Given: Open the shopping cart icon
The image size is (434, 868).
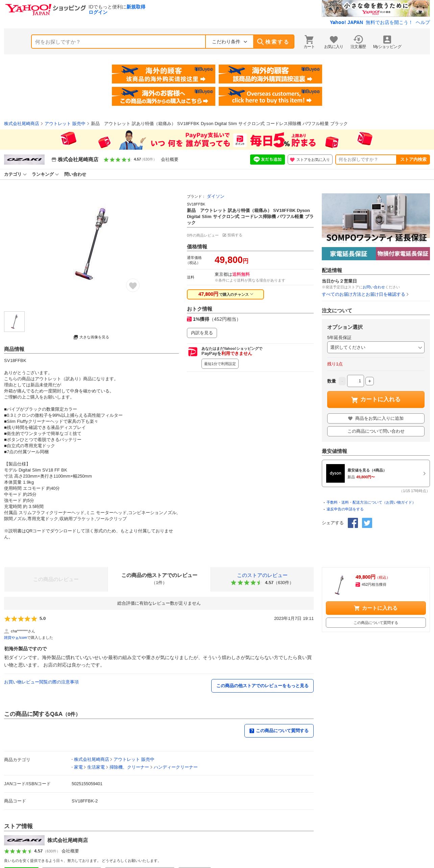Looking at the screenshot, I should pyautogui.click(x=309, y=42).
